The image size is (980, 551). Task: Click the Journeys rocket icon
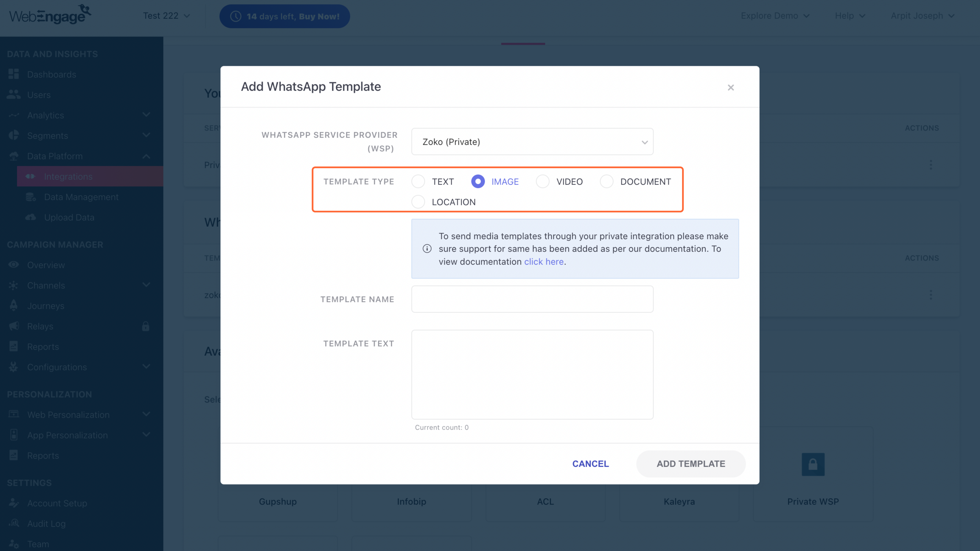pos(14,305)
